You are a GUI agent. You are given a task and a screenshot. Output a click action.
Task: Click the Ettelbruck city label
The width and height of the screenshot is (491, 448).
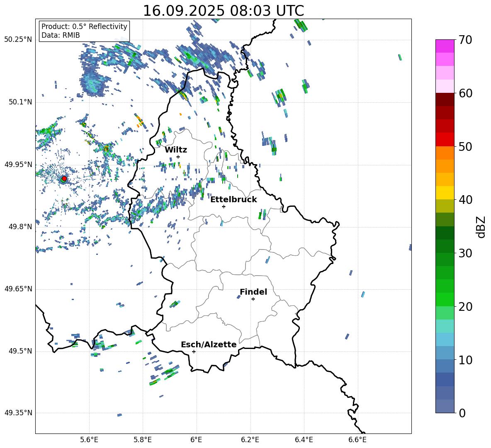tap(233, 200)
